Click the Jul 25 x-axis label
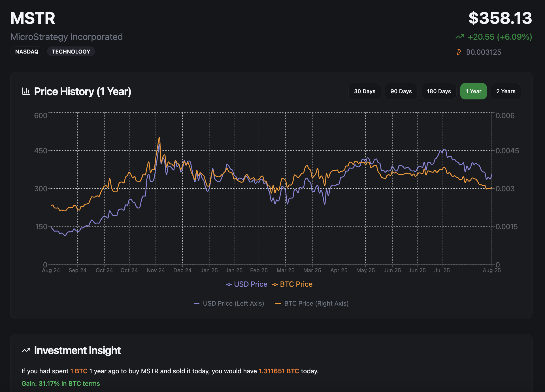Image resolution: width=545 pixels, height=392 pixels. point(442,270)
